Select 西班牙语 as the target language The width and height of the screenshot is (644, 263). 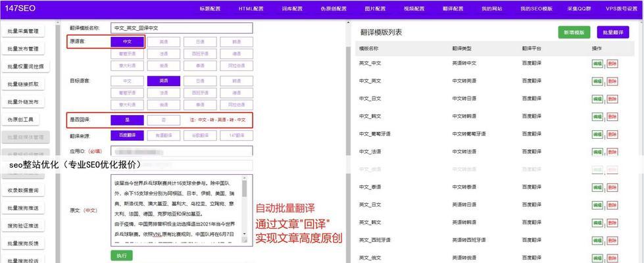coord(200,93)
